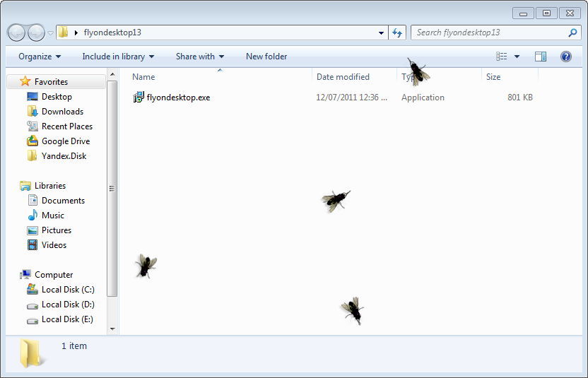
Task: Open Yandex.Disk folder in Favorites
Action: (64, 156)
